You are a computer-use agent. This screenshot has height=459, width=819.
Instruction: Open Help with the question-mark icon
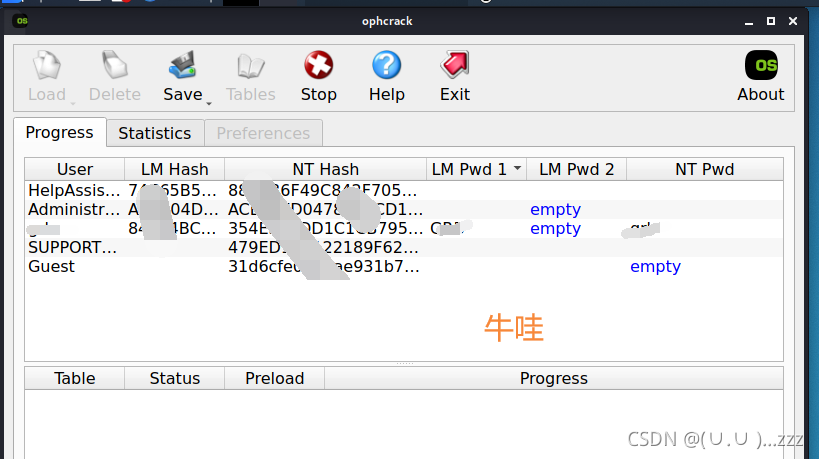click(x=387, y=65)
